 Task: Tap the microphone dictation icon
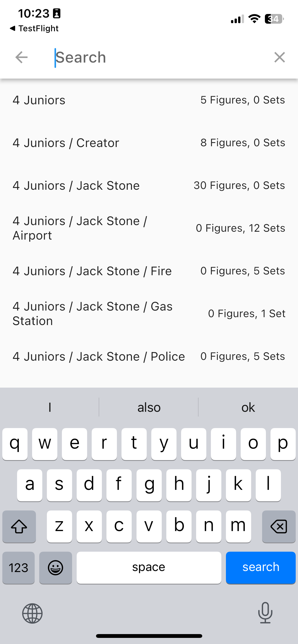pyautogui.click(x=265, y=613)
